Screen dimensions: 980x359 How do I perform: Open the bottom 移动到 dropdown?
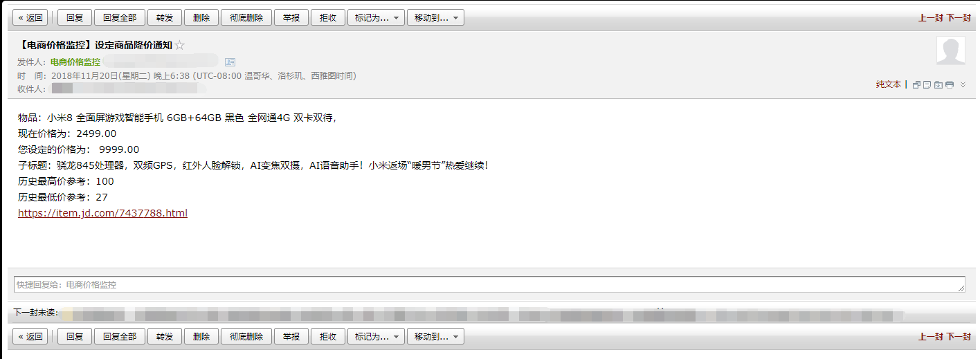(x=435, y=337)
